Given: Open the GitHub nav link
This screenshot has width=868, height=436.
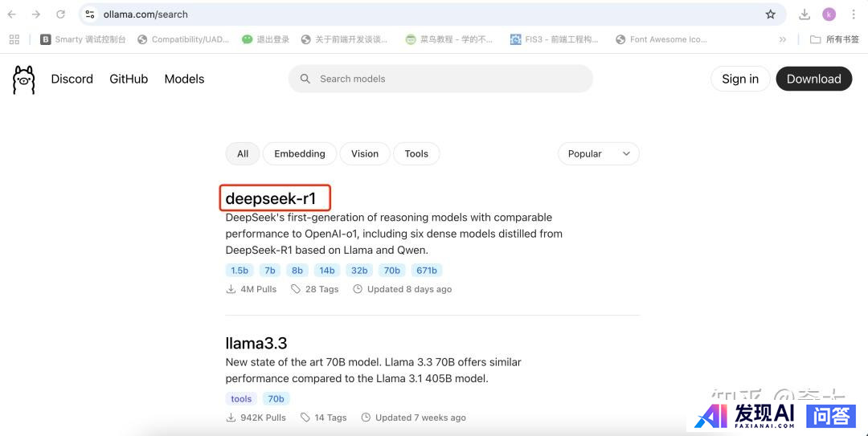Looking at the screenshot, I should (x=129, y=79).
